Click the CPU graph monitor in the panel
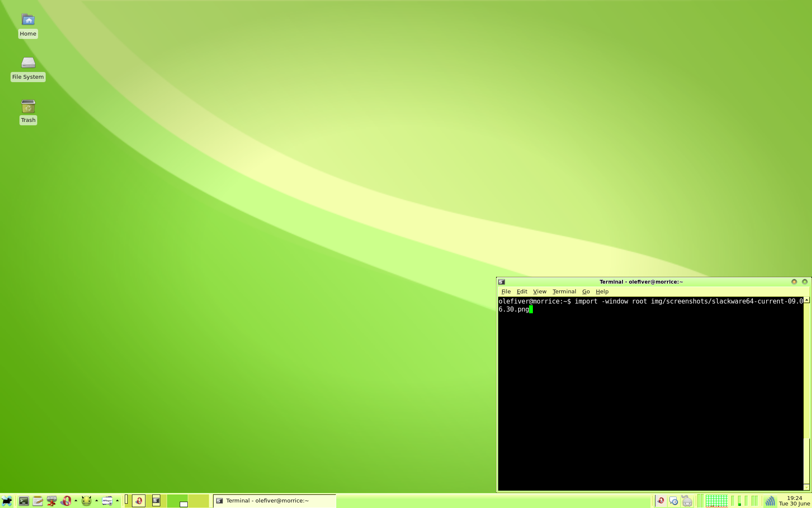The height and width of the screenshot is (508, 812). (717, 501)
